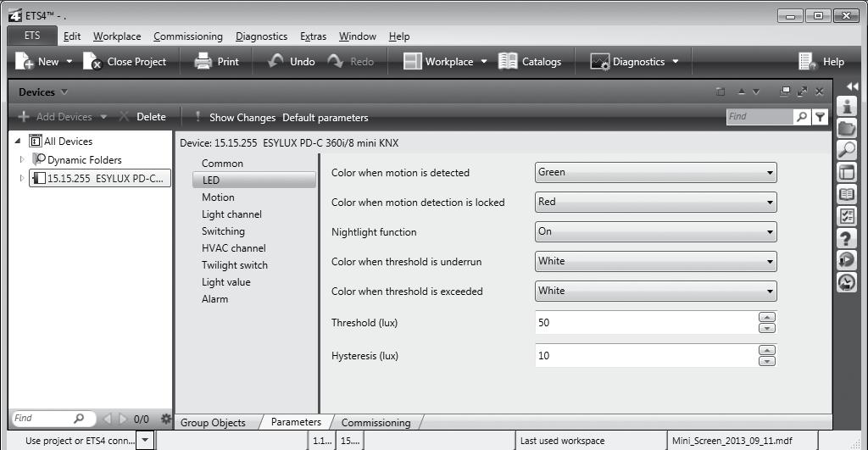The image size is (868, 450).
Task: Click Default parameters button
Action: click(325, 117)
